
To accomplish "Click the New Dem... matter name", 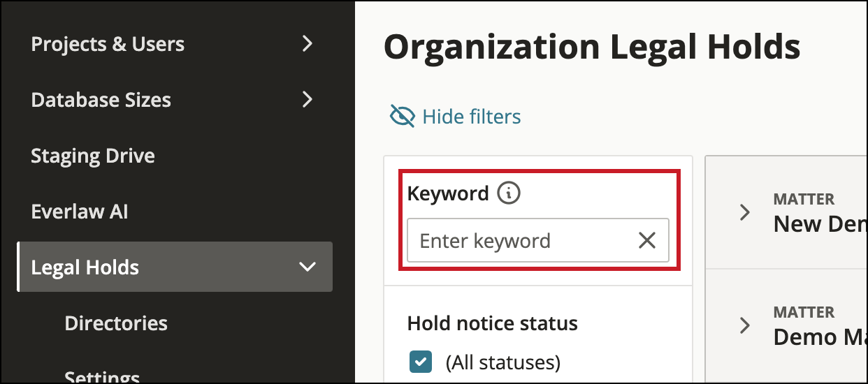I will point(820,223).
